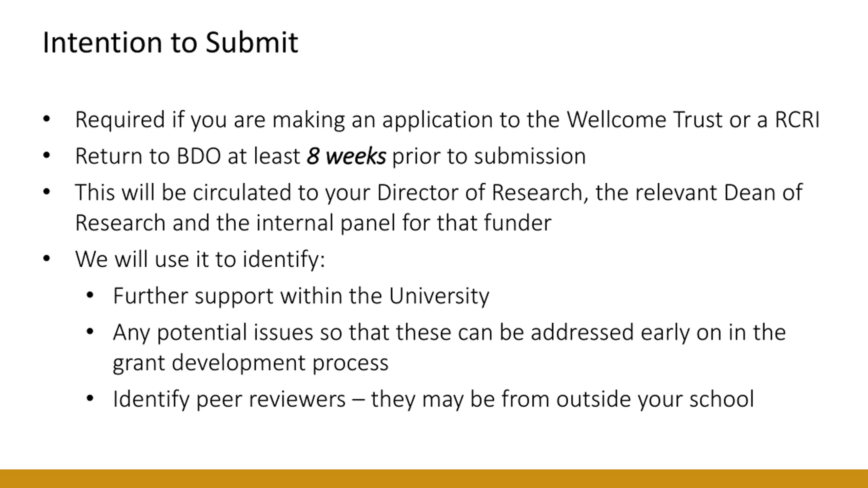Click the 'Identify peer reviewers' sub-bullet
This screenshot has height=488, width=868.
pyautogui.click(x=229, y=399)
